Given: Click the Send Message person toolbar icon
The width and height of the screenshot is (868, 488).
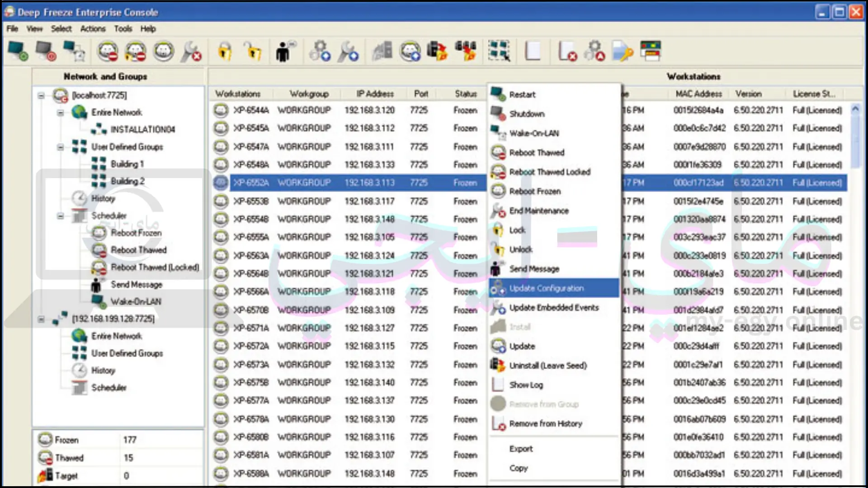Looking at the screenshot, I should point(285,51).
